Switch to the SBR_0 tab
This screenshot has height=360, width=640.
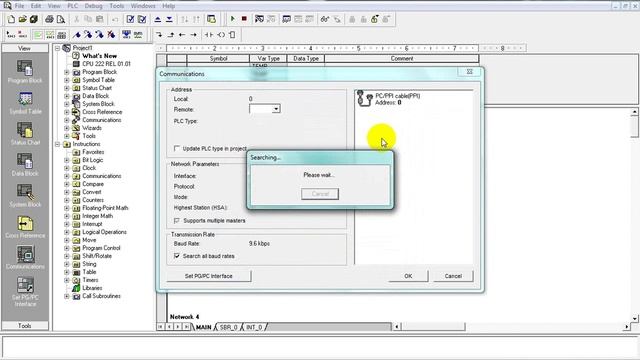click(229, 327)
